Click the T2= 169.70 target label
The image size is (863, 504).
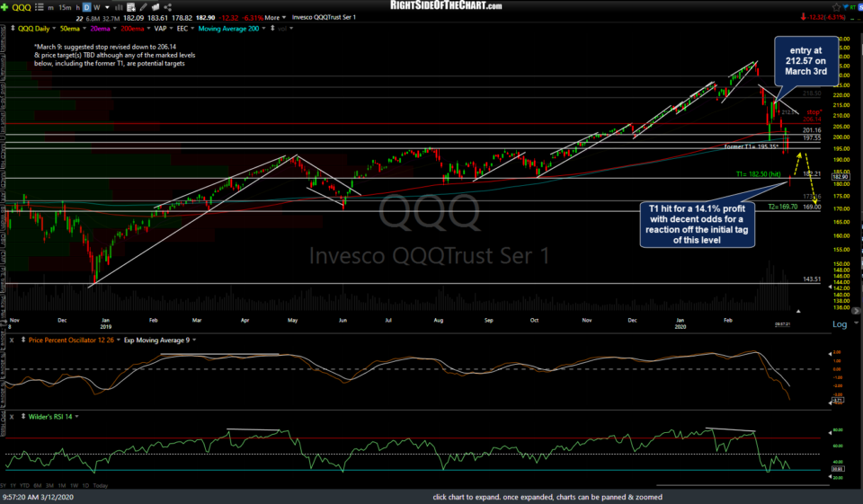tap(783, 207)
